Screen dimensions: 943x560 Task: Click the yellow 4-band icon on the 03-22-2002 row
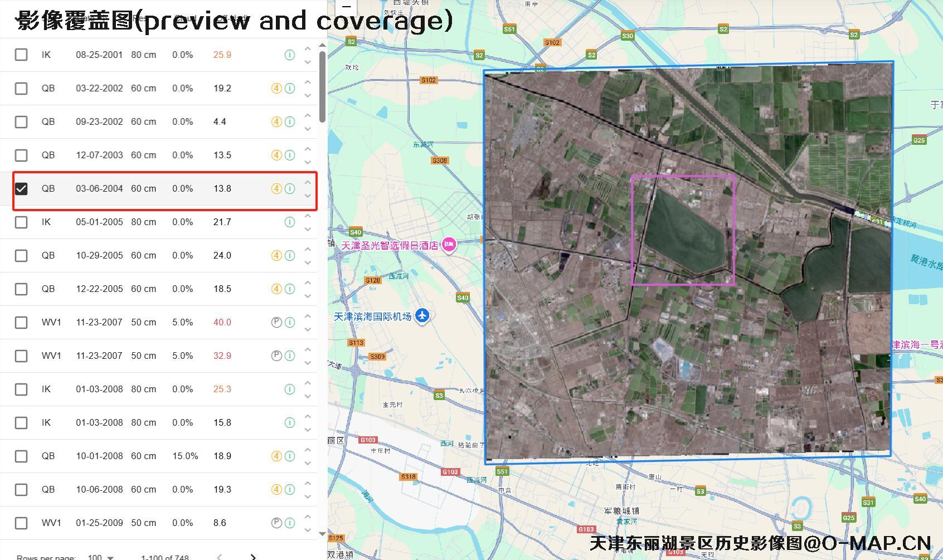pyautogui.click(x=276, y=88)
